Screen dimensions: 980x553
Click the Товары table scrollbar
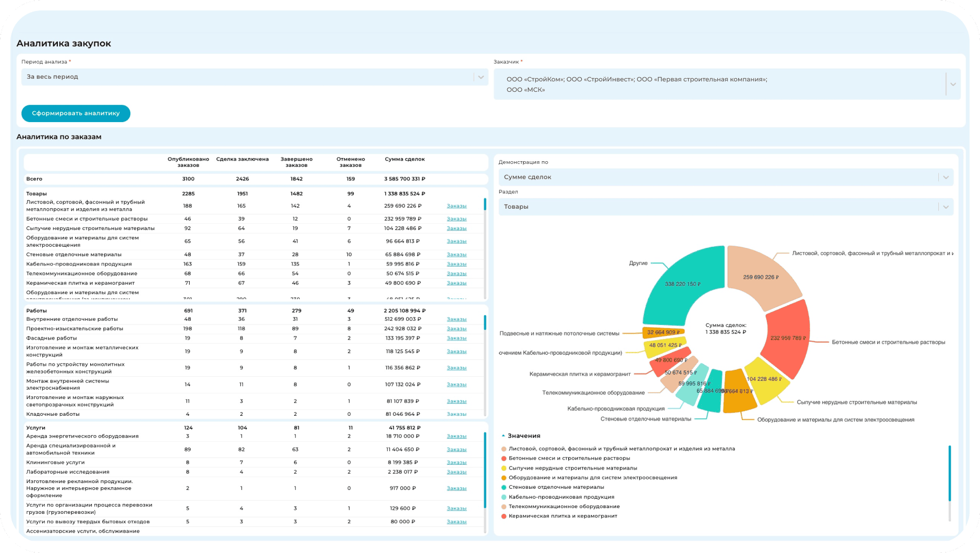[x=485, y=204]
